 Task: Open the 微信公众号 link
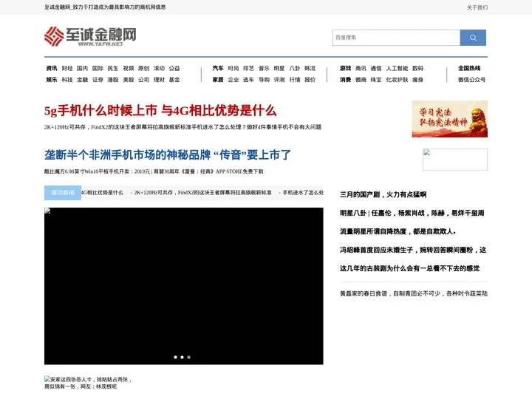pyautogui.click(x=471, y=80)
